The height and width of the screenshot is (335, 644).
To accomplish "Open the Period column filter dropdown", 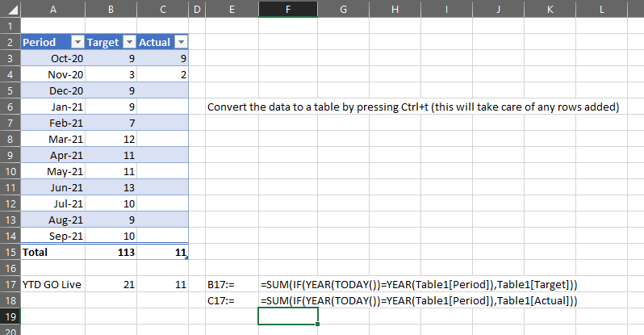I will 77,42.
